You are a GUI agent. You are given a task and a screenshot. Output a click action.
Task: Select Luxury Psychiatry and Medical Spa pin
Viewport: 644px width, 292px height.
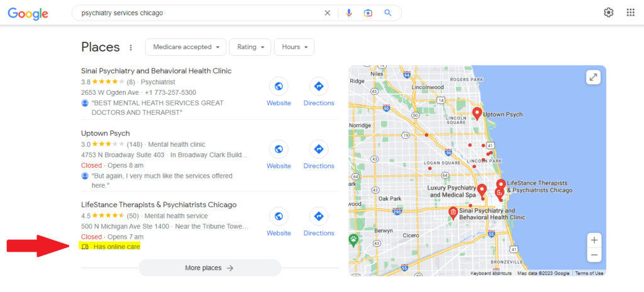click(482, 190)
